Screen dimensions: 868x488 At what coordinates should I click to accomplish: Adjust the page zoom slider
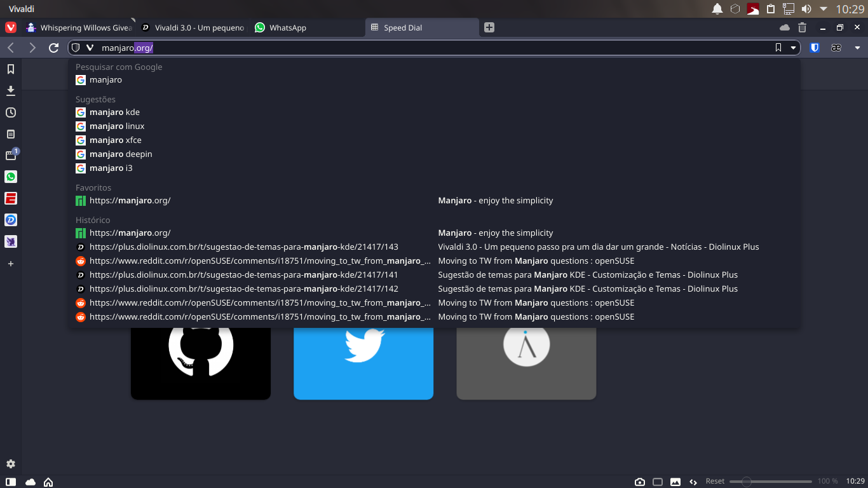[770, 482]
